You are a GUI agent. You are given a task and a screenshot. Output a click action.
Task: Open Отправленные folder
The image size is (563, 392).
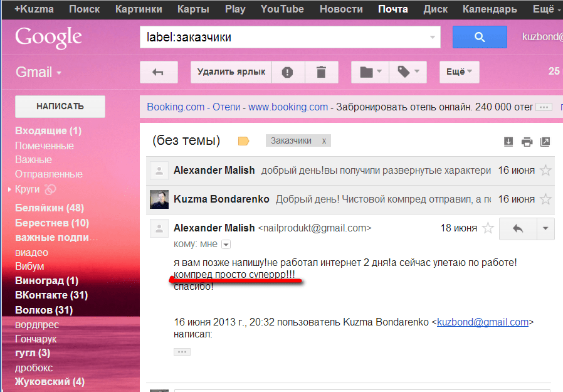48,174
